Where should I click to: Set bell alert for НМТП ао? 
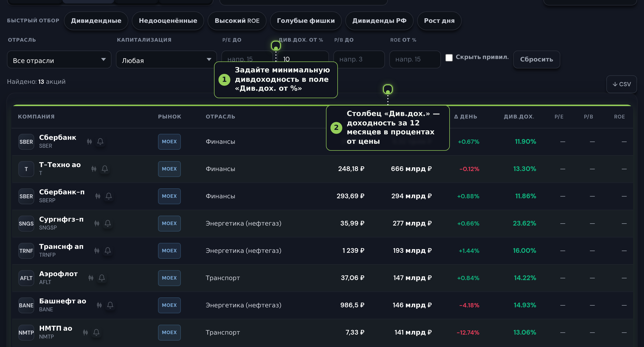point(96,332)
